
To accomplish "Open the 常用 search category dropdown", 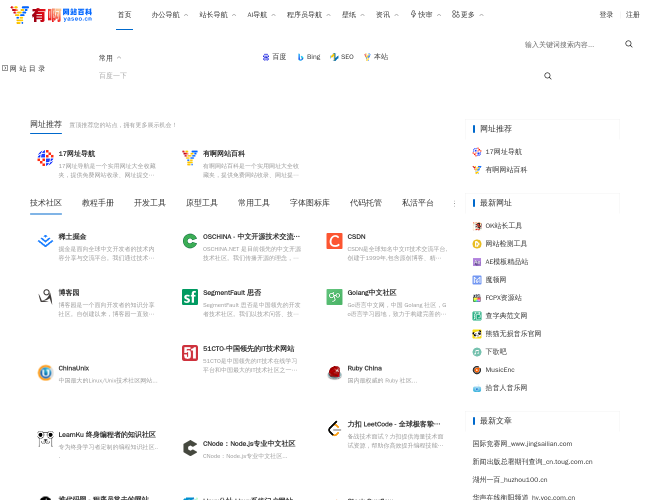I will point(110,58).
